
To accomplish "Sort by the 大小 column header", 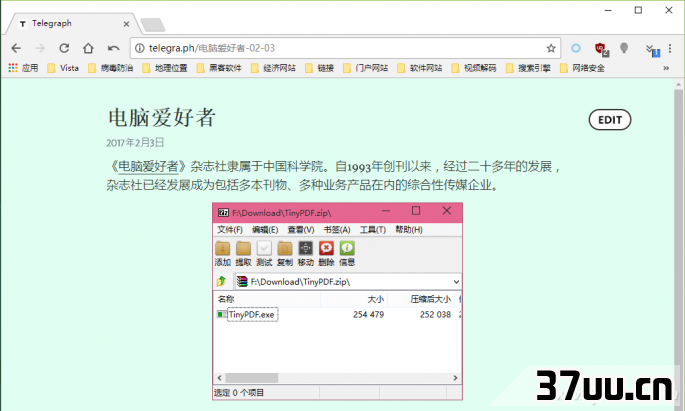I will [x=354, y=299].
